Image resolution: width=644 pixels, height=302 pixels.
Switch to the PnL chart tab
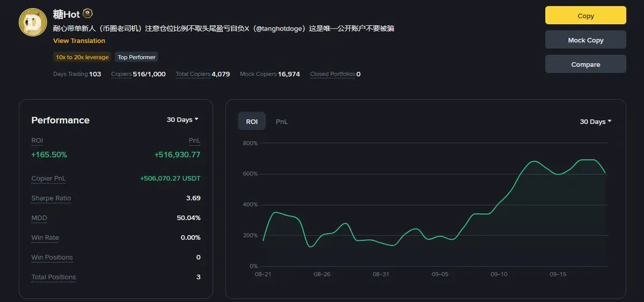coord(282,122)
